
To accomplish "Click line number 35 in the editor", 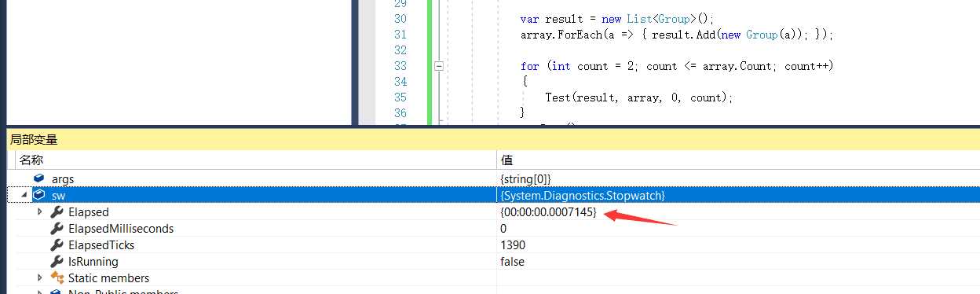I will pyautogui.click(x=400, y=97).
